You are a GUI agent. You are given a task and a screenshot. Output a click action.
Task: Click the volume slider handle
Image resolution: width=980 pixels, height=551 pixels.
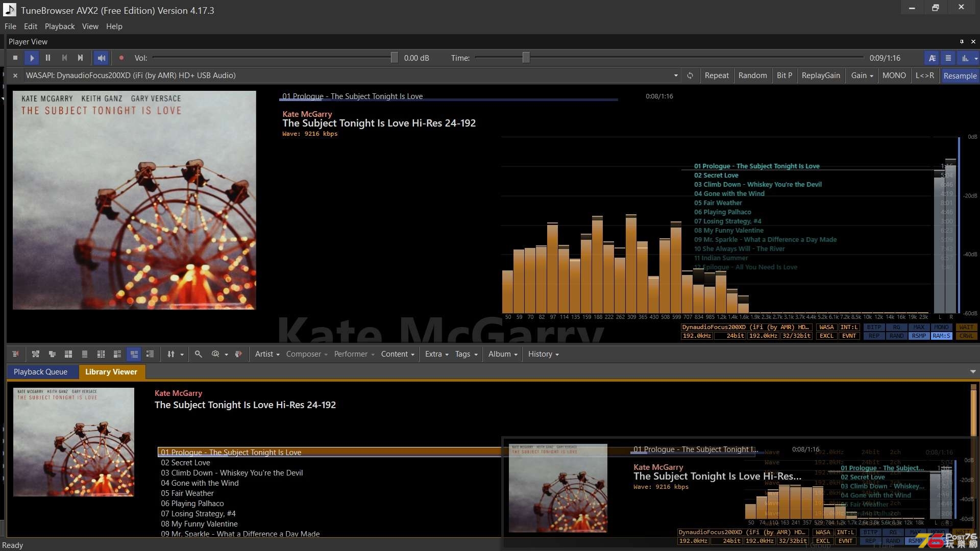pos(395,58)
